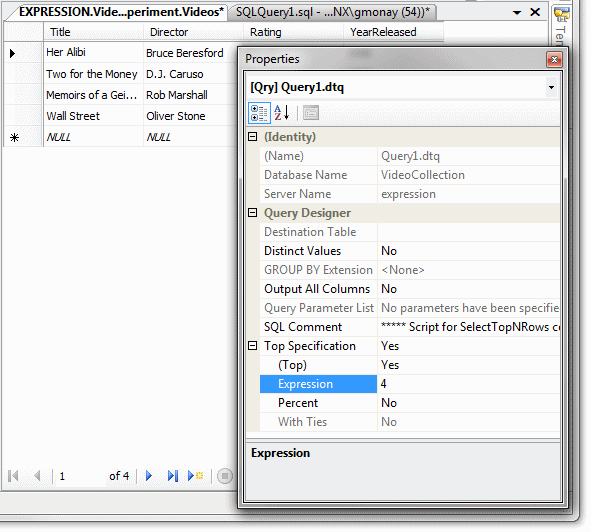
Task: Open the [Qry] Query1.dtq object dropdown
Action: point(551,87)
